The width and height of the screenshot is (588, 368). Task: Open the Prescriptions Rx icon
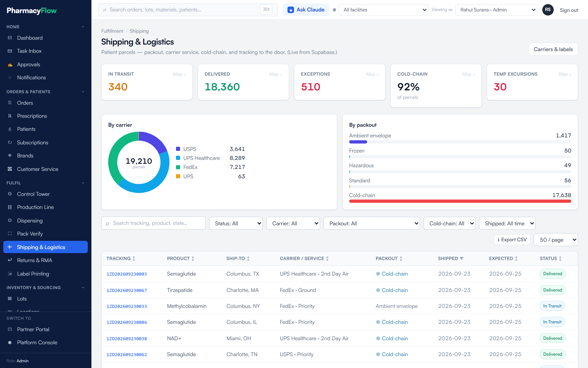[10, 116]
